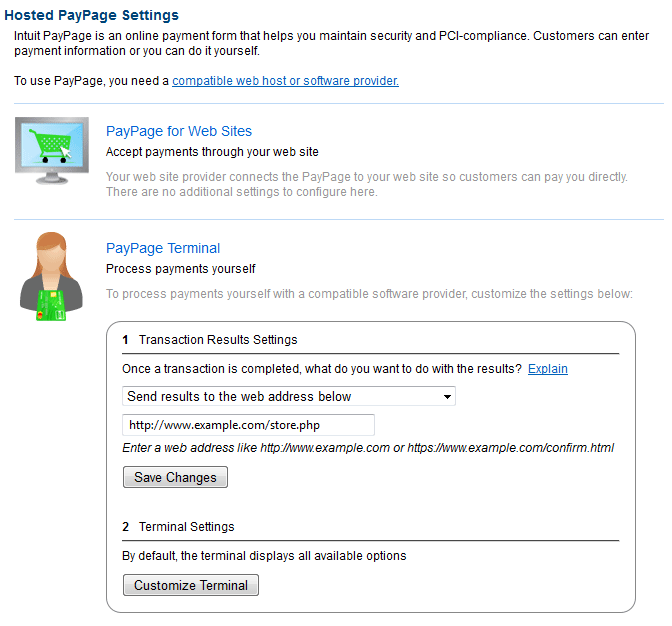Viewport: 672px width, 626px height.
Task: Click the Transaction Results Settings section header
Action: [x=218, y=340]
